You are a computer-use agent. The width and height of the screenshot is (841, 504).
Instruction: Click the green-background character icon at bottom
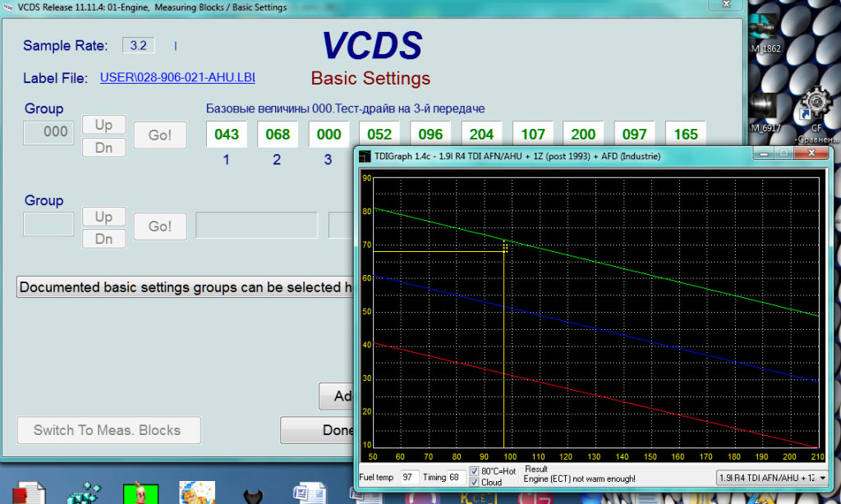pyautogui.click(x=140, y=493)
